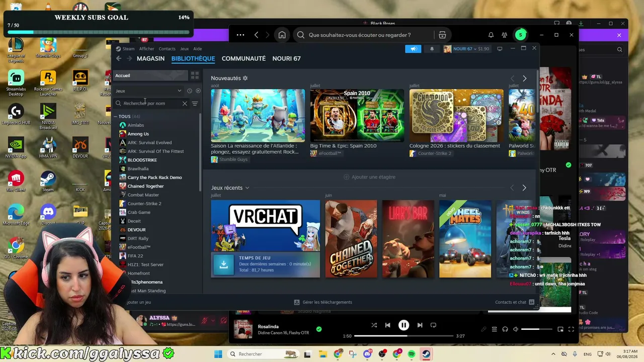Open Chained Together recent game cover
The width and height of the screenshot is (644, 362).
351,239
